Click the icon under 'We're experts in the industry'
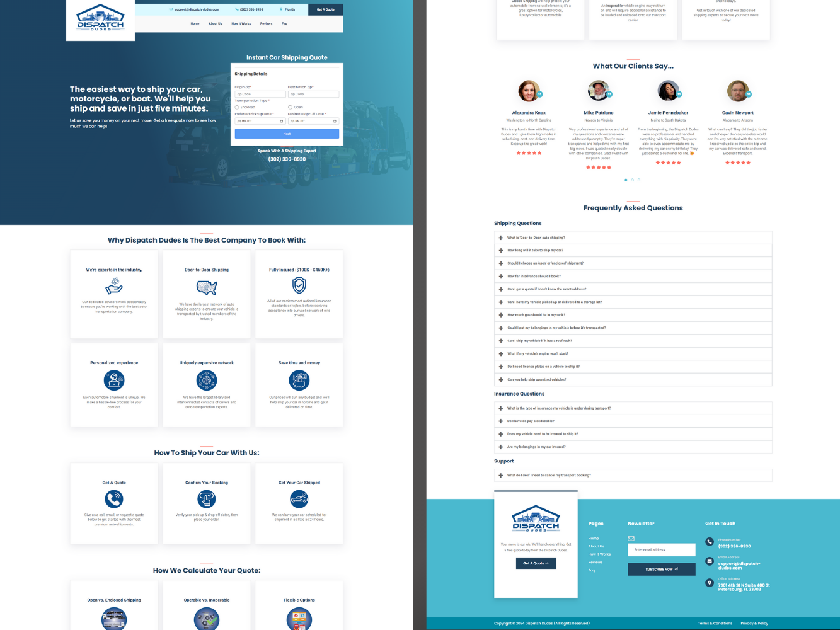The width and height of the screenshot is (840, 630). pyautogui.click(x=114, y=286)
